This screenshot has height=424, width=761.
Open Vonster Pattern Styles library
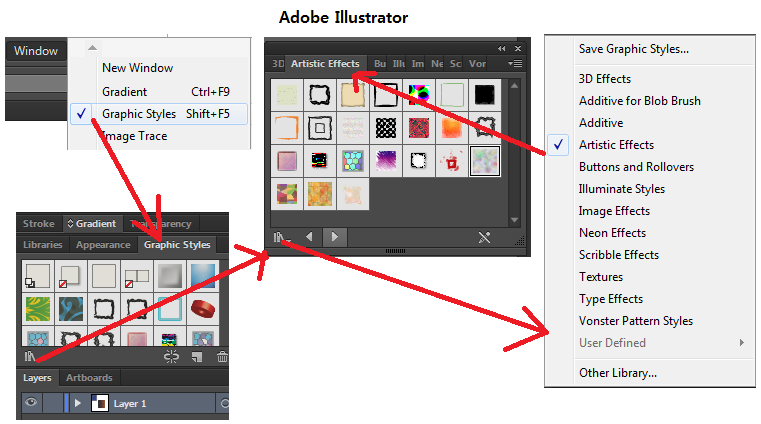(x=636, y=321)
